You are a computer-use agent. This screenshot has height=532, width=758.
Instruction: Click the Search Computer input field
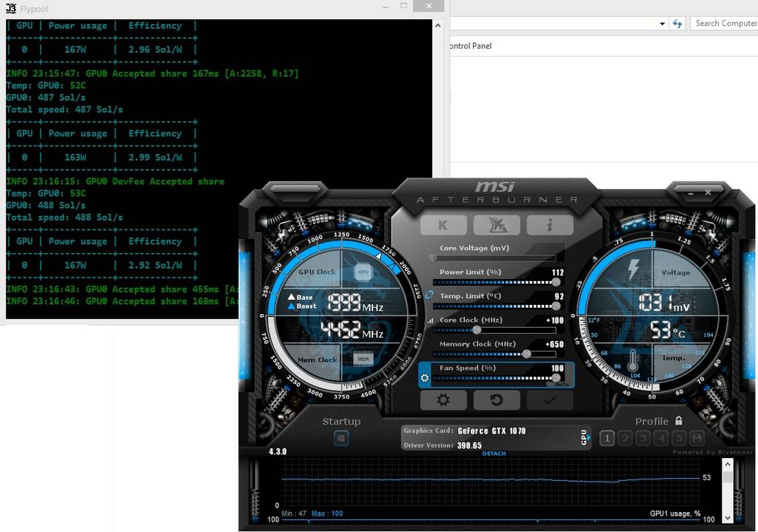(x=724, y=24)
